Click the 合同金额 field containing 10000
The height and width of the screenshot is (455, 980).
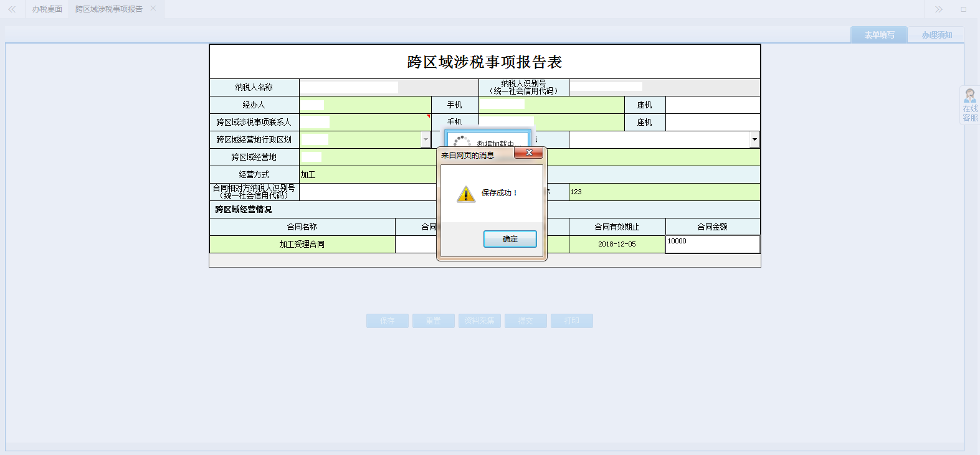[712, 244]
